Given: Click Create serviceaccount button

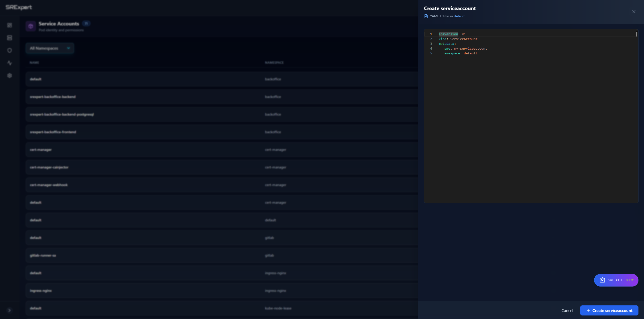Looking at the screenshot, I should click(x=609, y=310).
